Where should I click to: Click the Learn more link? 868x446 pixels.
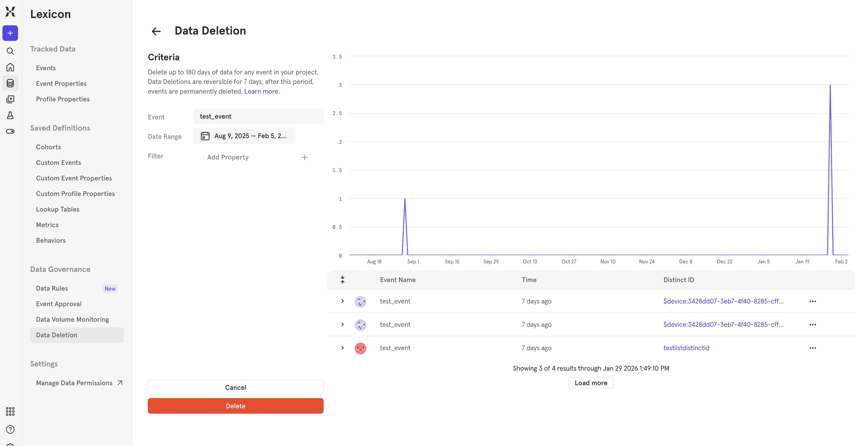pos(261,91)
